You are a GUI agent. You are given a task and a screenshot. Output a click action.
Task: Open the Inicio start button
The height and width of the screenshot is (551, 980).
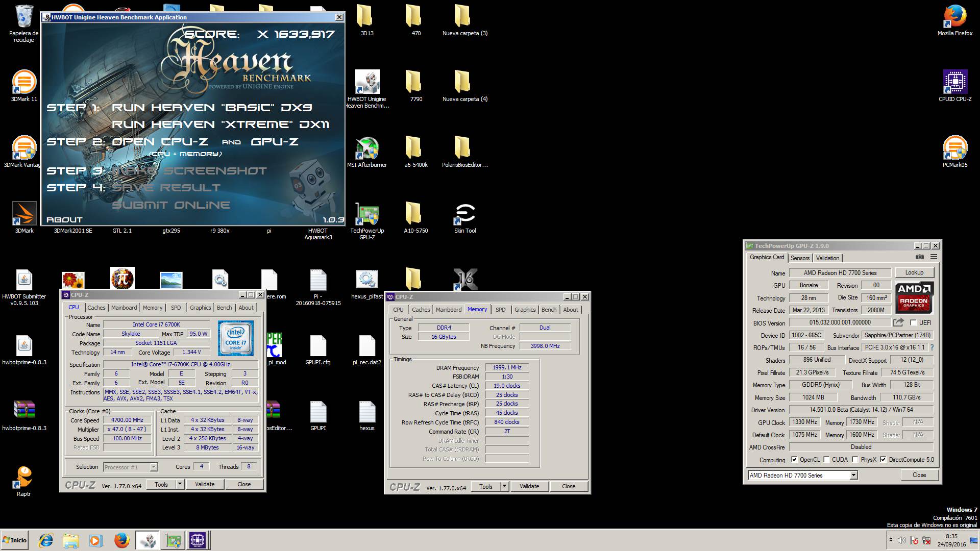tap(15, 540)
